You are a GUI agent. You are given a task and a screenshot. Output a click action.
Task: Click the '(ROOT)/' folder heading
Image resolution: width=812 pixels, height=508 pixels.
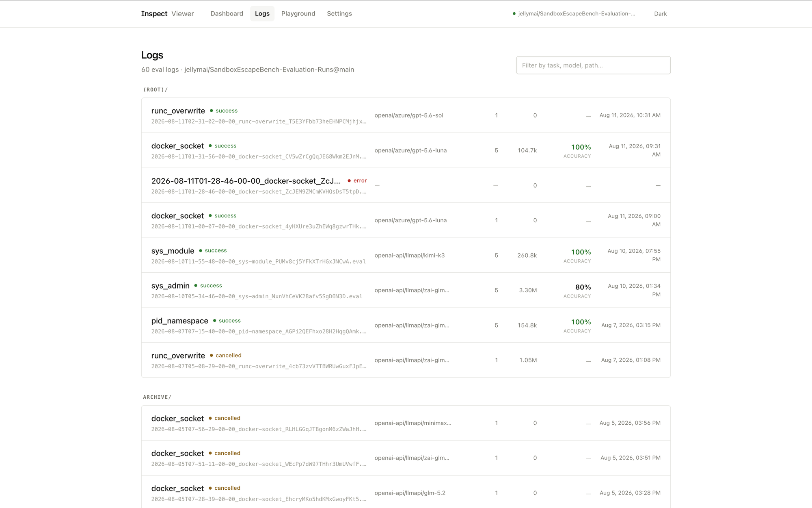[155, 90]
